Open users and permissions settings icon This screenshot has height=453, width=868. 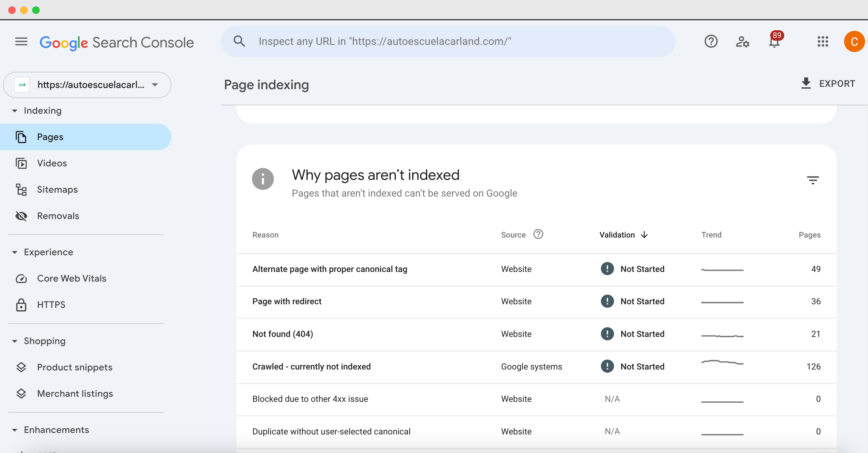[x=742, y=42]
